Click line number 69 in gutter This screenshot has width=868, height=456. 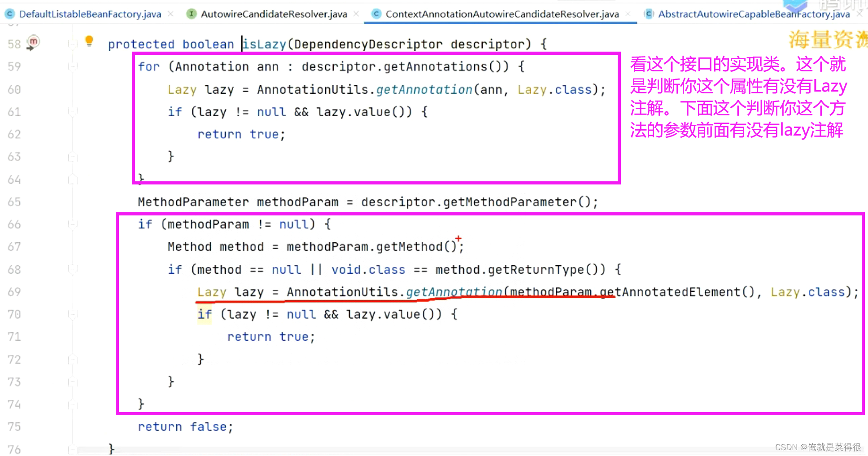click(x=14, y=292)
